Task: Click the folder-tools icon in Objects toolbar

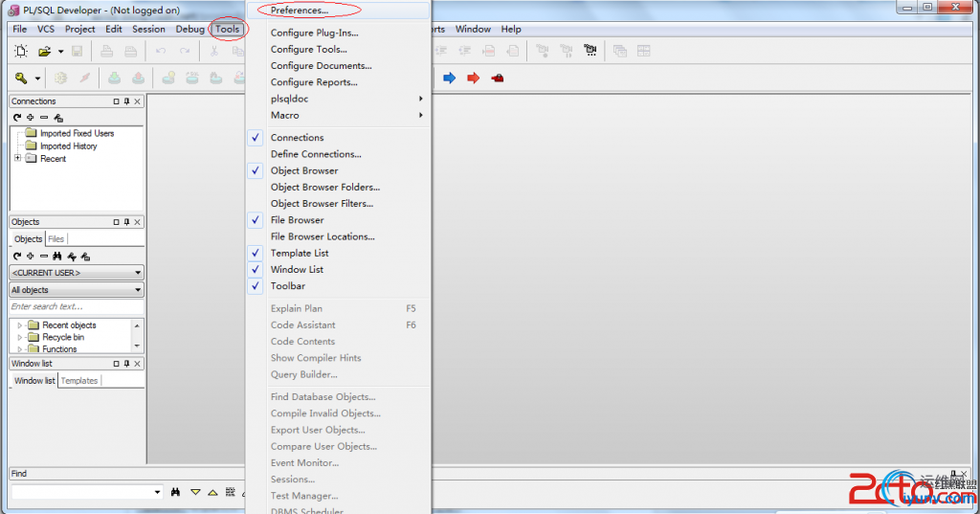Action: (85, 257)
